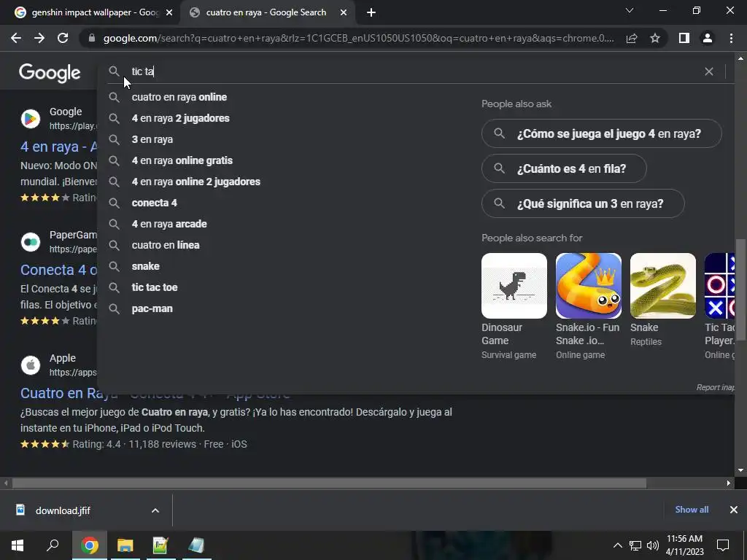Click the Google Play favicon icon

[31, 119]
